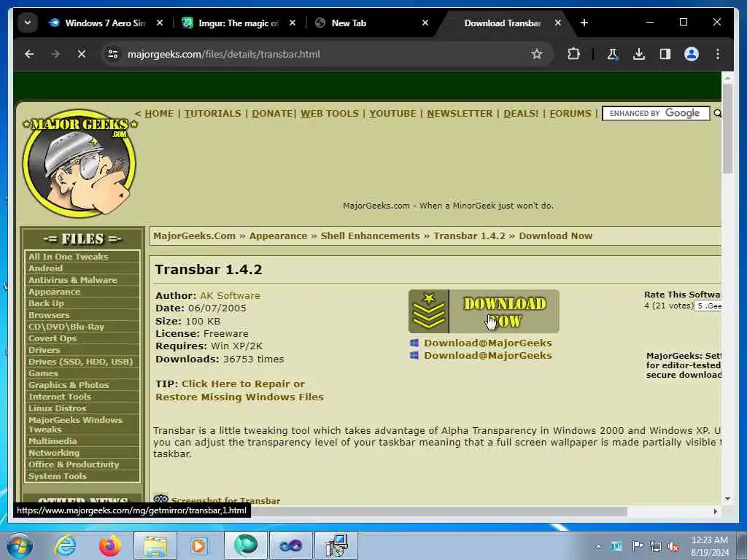Close the New Tab tab
The height and width of the screenshot is (560, 747).
(x=425, y=23)
